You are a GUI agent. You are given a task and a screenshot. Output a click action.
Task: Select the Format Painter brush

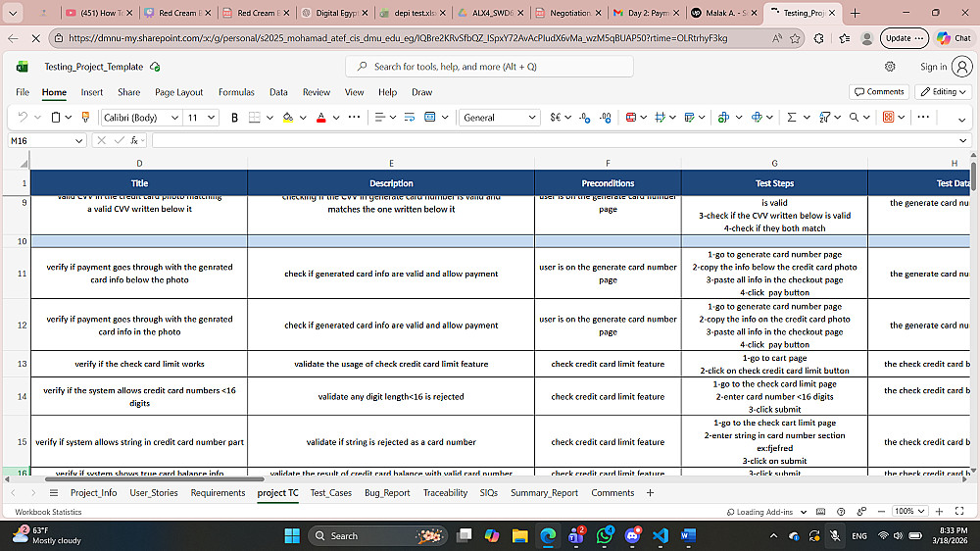pos(85,117)
